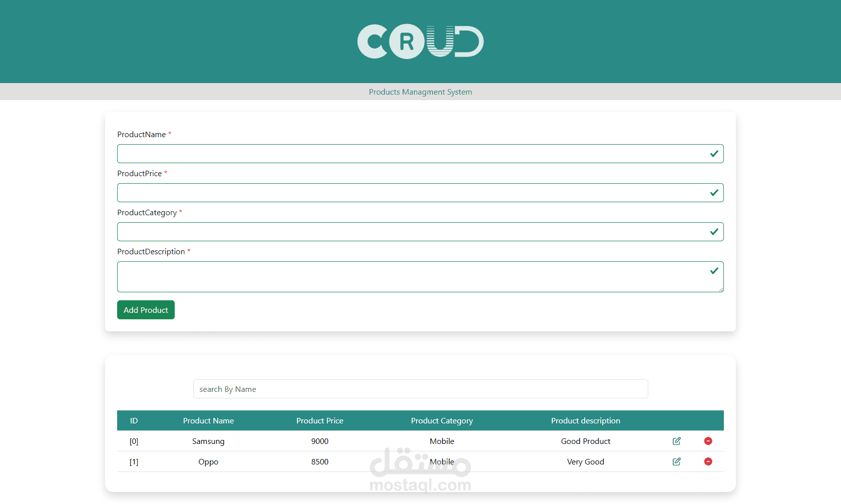The width and height of the screenshot is (841, 504).
Task: Click the Good Product description cell
Action: coord(586,441)
